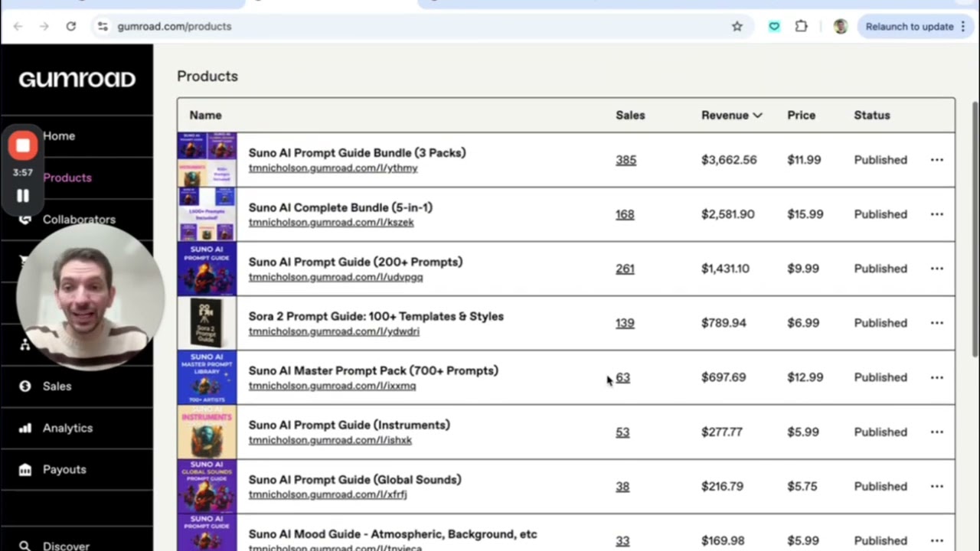Open more options for Sora 2 Prompt Guide

click(936, 323)
